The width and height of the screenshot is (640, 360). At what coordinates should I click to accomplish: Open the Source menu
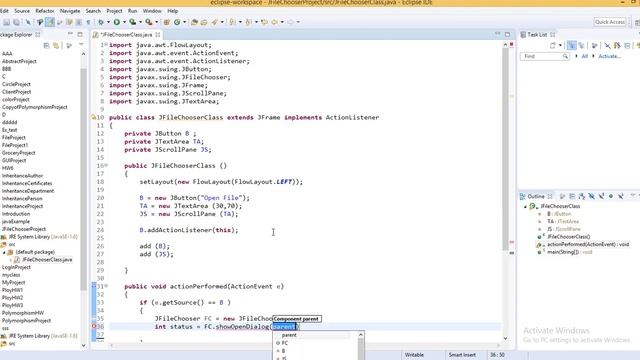point(22,11)
